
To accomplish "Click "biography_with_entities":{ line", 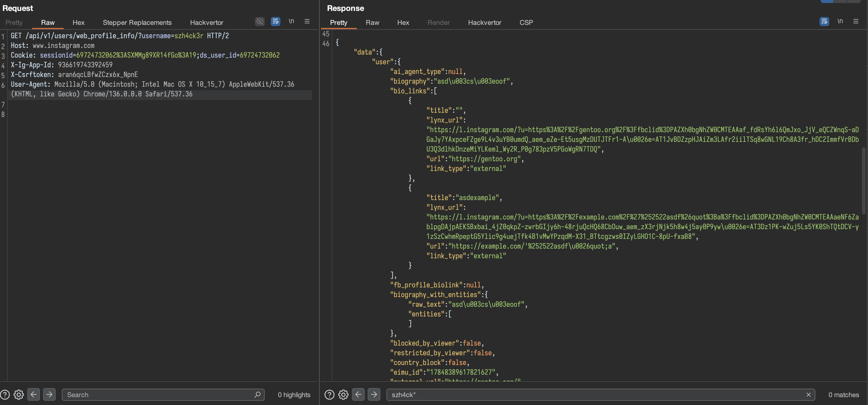I will click(x=439, y=295).
